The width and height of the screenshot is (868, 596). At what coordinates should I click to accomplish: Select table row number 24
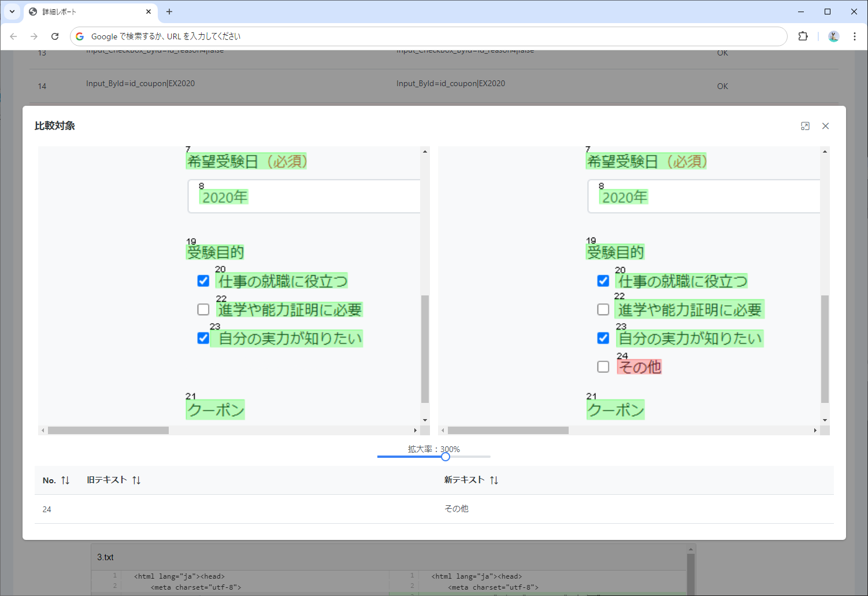tap(434, 509)
